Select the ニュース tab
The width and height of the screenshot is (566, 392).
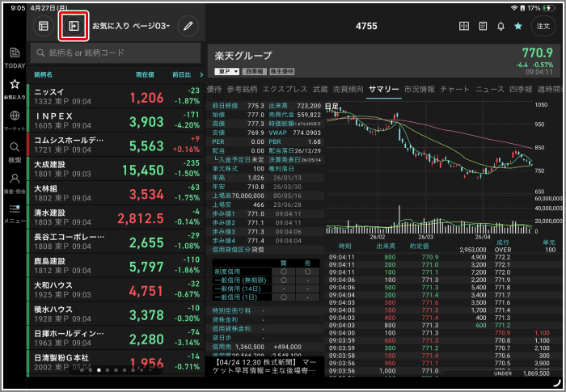pyautogui.click(x=489, y=89)
